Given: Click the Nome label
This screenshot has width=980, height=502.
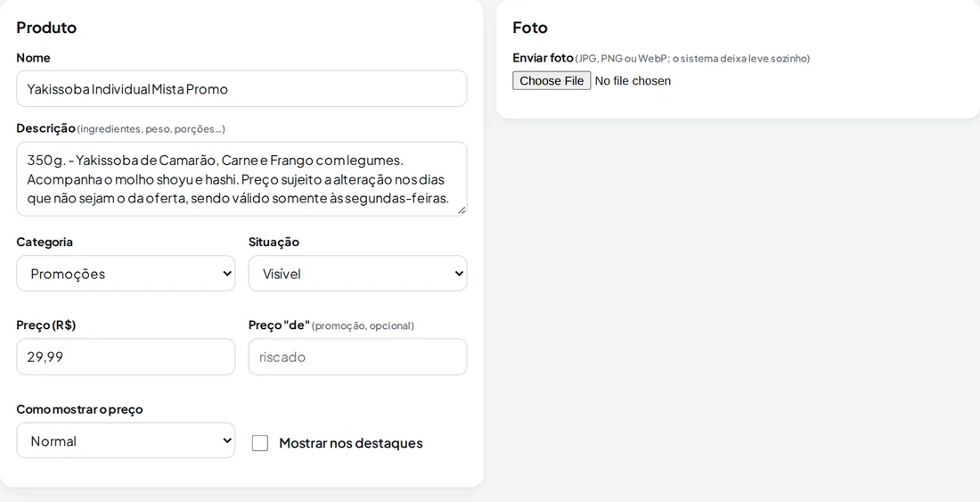Looking at the screenshot, I should point(33,58).
